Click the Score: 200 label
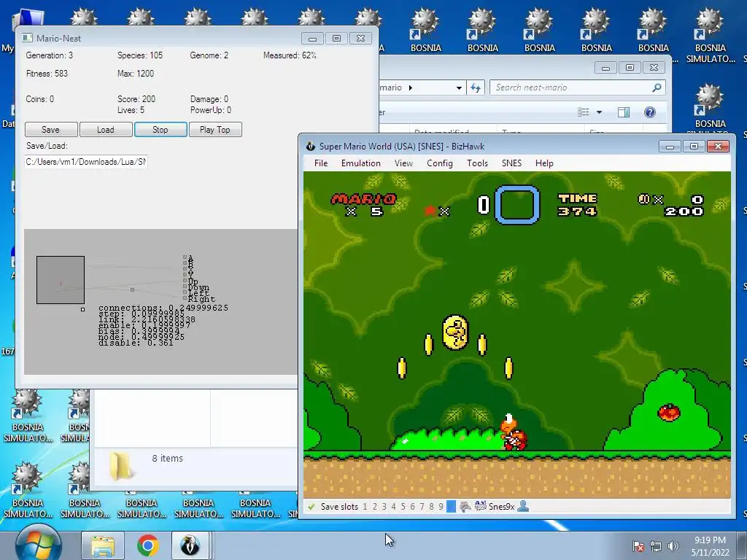This screenshot has width=747, height=560. tap(136, 99)
